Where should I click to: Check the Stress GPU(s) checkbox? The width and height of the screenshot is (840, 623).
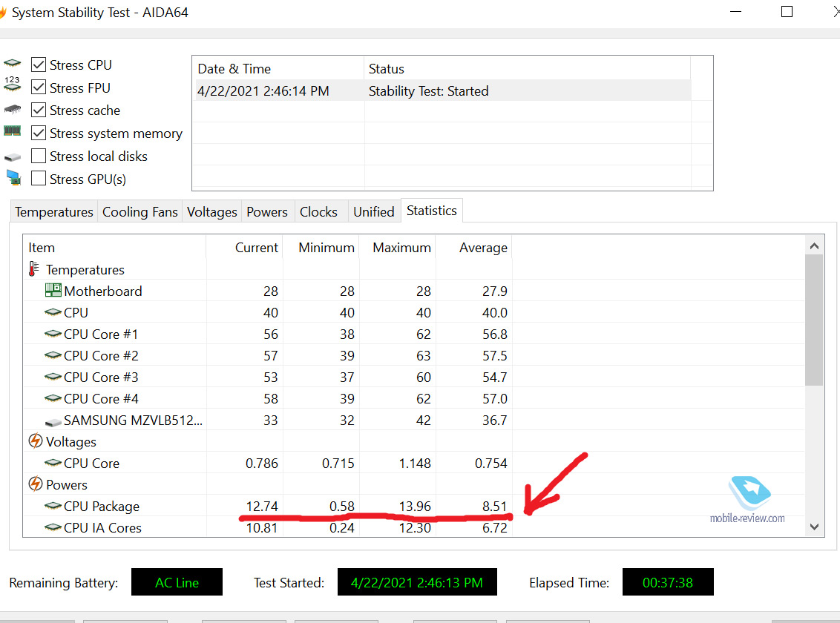(38, 178)
